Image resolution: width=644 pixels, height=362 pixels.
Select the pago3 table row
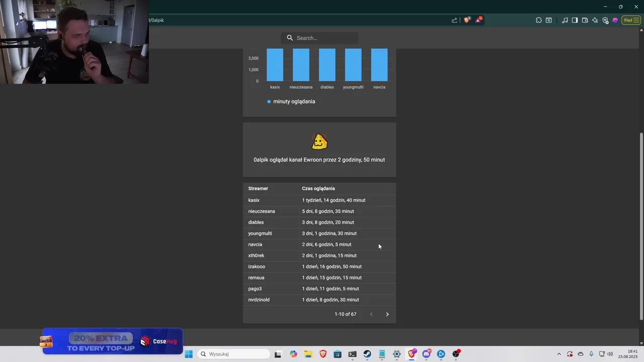point(319,289)
